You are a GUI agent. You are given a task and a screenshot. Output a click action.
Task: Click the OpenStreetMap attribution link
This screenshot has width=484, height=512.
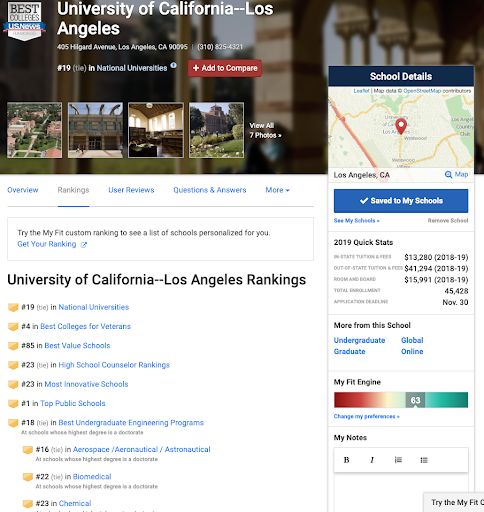422,91
